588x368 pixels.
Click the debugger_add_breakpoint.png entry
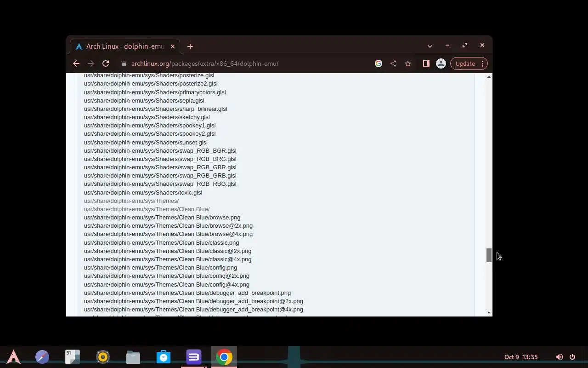(187, 293)
